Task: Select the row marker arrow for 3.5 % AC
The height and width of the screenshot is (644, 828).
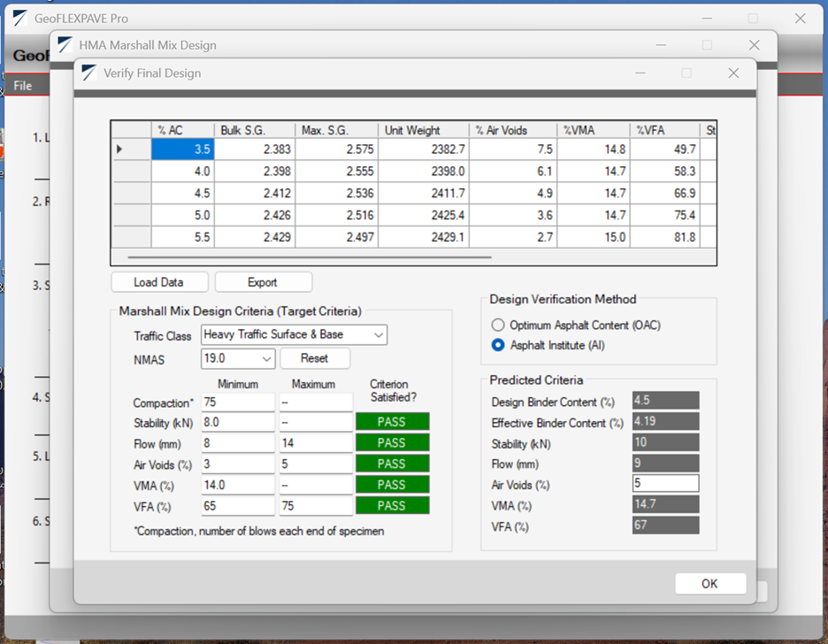Action: click(x=119, y=149)
